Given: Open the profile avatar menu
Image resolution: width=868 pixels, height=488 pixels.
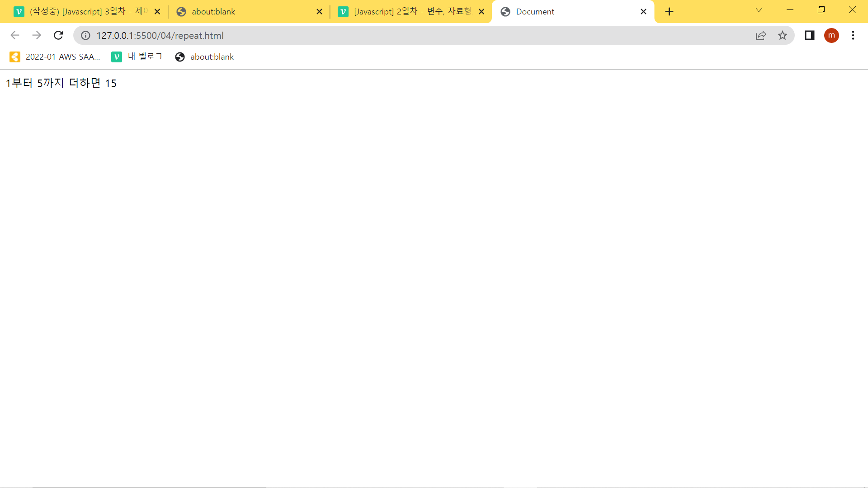Looking at the screenshot, I should (x=831, y=35).
